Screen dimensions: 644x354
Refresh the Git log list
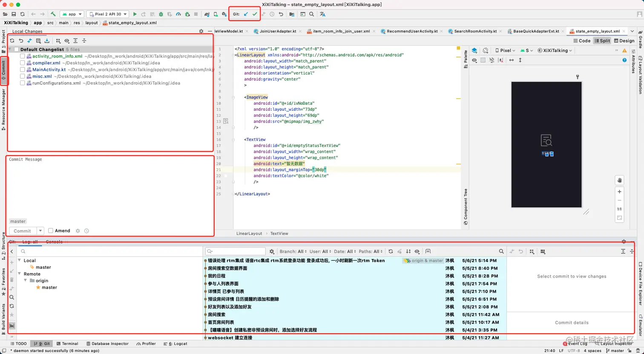pyautogui.click(x=391, y=252)
